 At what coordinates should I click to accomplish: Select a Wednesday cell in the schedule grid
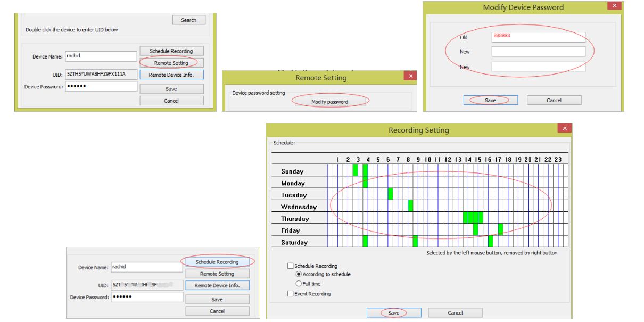pos(410,207)
